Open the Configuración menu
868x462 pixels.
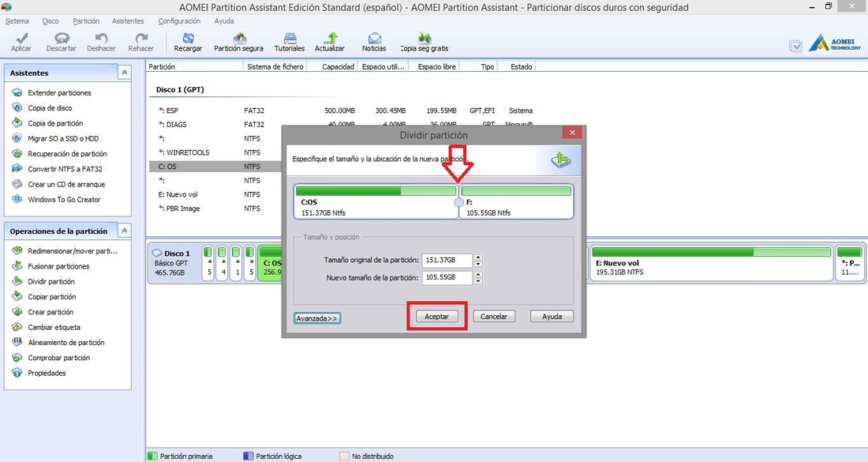coord(179,21)
